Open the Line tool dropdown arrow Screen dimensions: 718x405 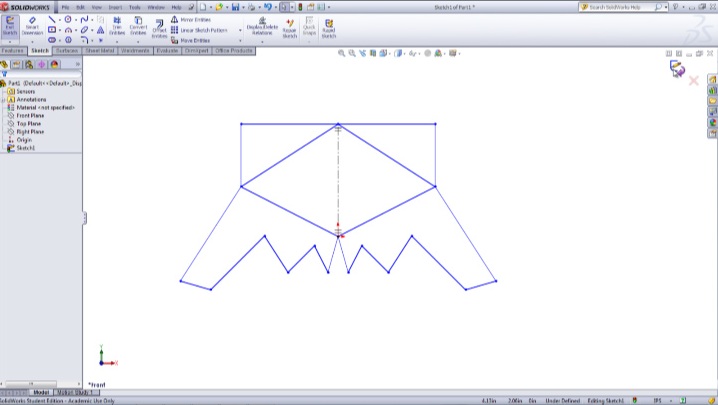[x=60, y=20]
